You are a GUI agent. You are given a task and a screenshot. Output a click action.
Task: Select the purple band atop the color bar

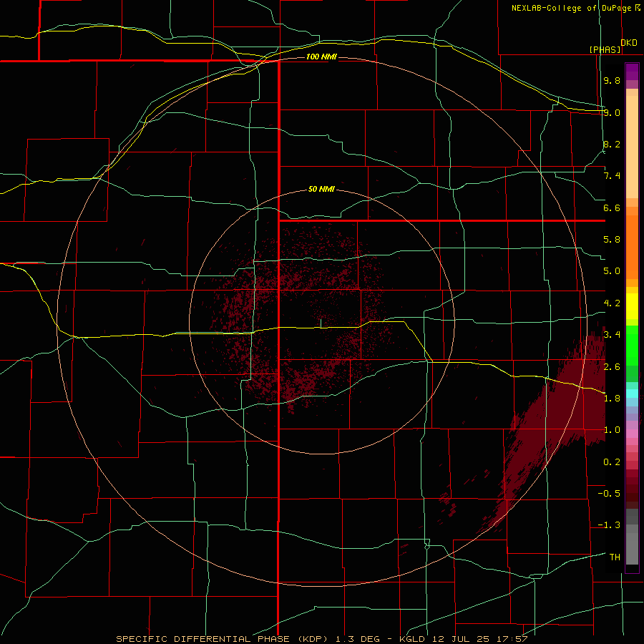tap(632, 72)
